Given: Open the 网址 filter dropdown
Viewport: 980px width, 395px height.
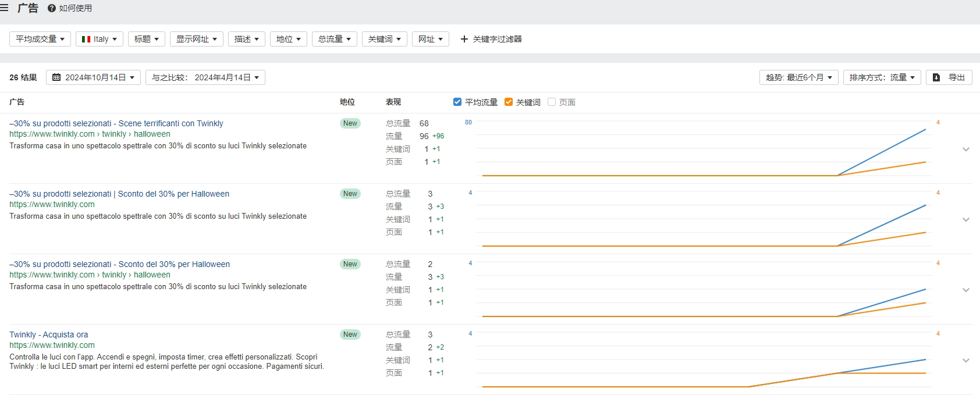Looking at the screenshot, I should (x=431, y=39).
